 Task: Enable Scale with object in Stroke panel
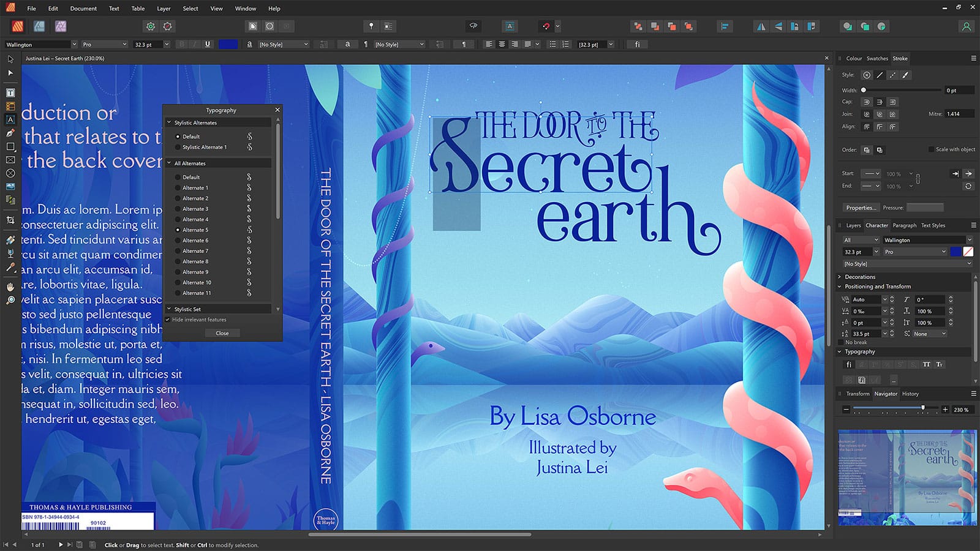click(x=932, y=149)
